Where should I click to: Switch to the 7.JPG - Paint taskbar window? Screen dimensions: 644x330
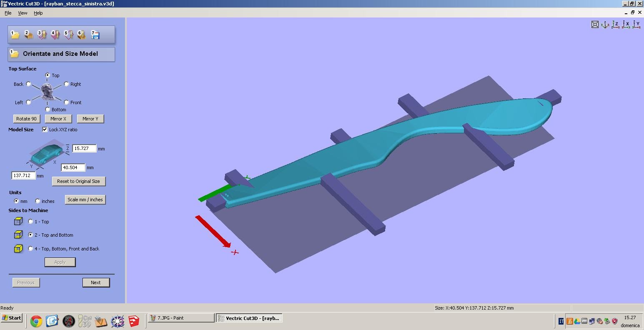tap(181, 318)
